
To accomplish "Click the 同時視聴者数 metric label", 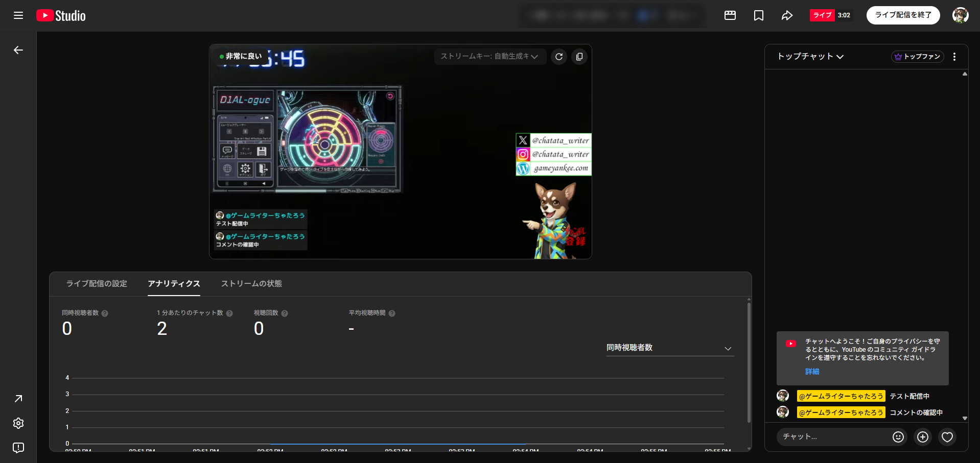I will pyautogui.click(x=80, y=313).
